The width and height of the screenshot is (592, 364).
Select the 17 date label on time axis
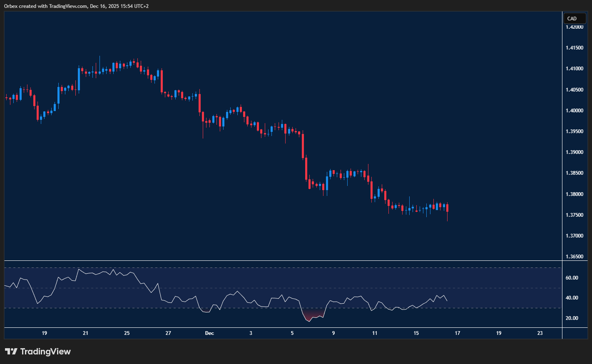point(457,333)
